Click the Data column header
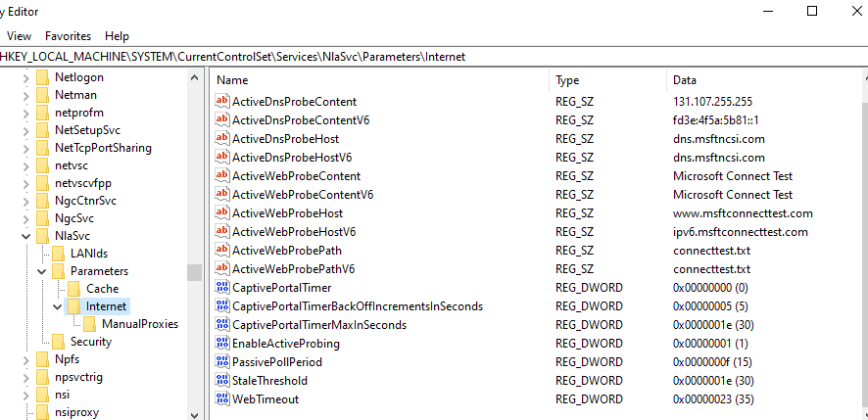Screen dimensions: 868x420 (x=684, y=79)
